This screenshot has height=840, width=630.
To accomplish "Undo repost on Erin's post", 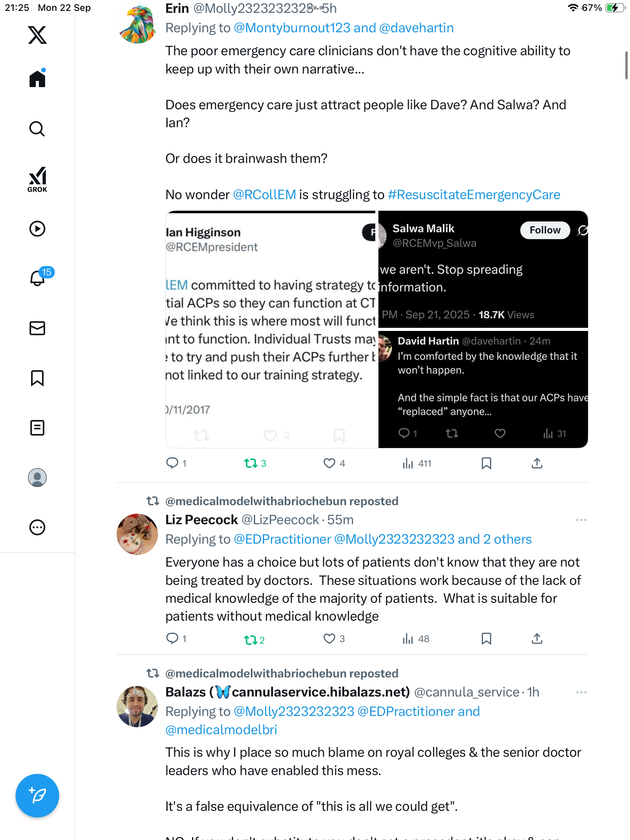I will pos(251,463).
